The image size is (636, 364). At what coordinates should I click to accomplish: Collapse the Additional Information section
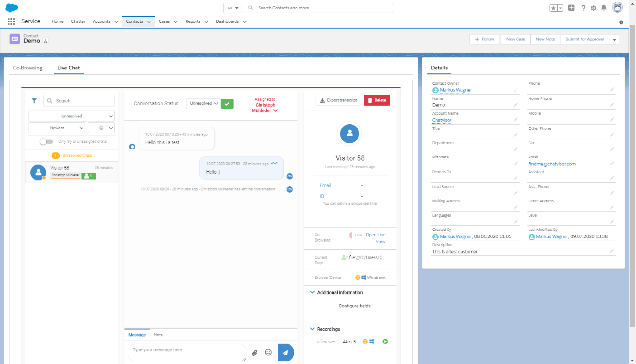point(312,292)
